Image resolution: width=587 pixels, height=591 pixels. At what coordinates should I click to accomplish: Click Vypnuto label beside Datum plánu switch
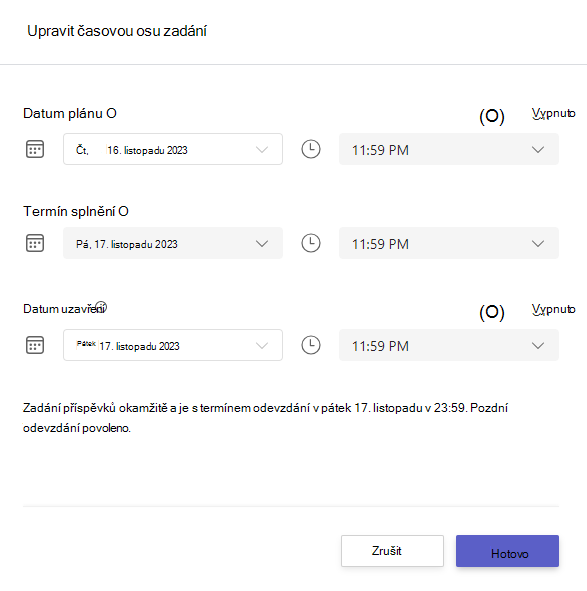pos(553,113)
